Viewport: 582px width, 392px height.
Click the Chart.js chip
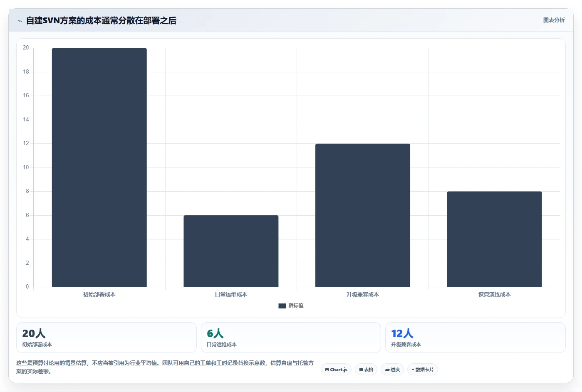coord(336,370)
